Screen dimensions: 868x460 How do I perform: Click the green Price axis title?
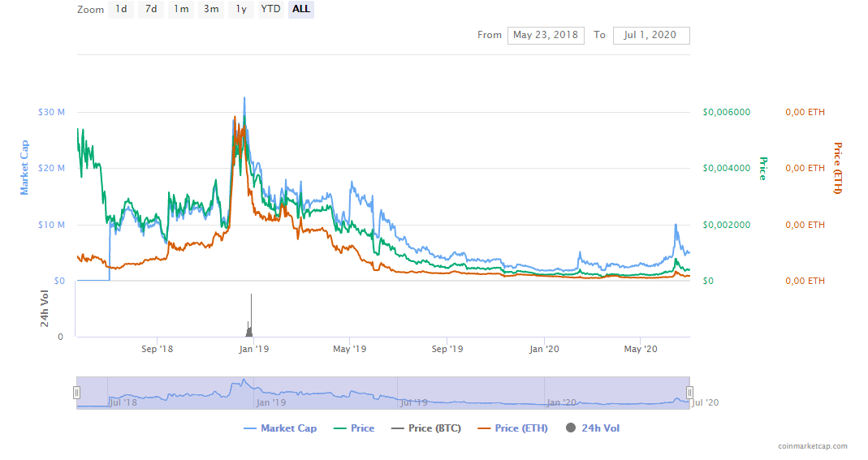click(763, 169)
